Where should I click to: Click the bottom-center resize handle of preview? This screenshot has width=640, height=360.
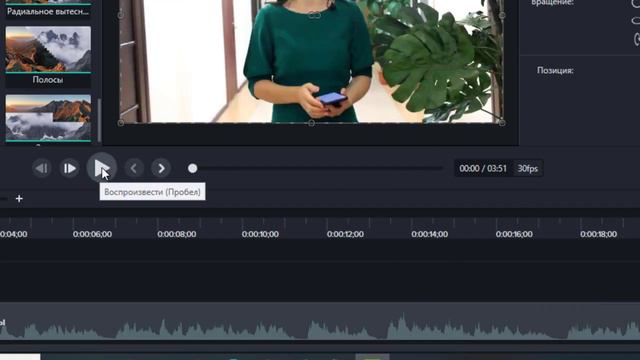[311, 122]
